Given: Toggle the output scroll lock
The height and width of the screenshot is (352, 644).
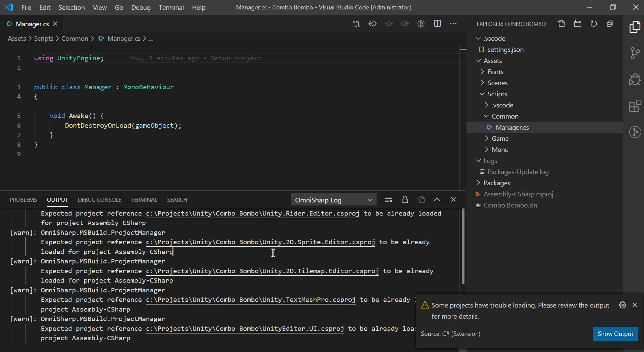Looking at the screenshot, I should click(x=405, y=200).
